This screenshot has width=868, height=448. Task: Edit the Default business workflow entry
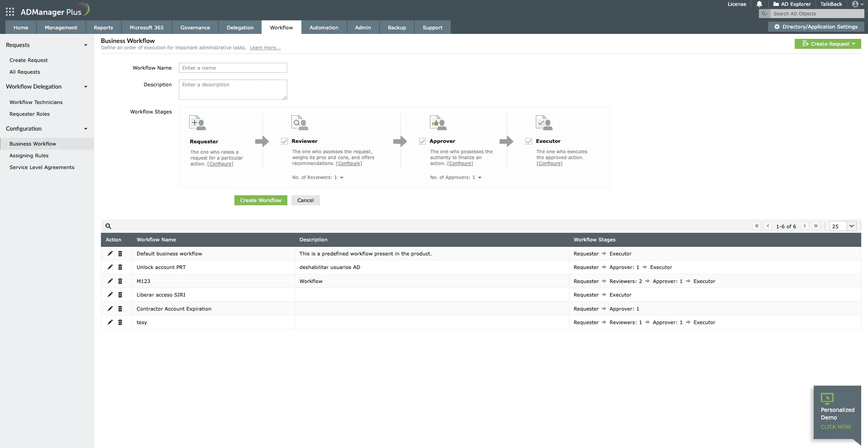pos(110,254)
